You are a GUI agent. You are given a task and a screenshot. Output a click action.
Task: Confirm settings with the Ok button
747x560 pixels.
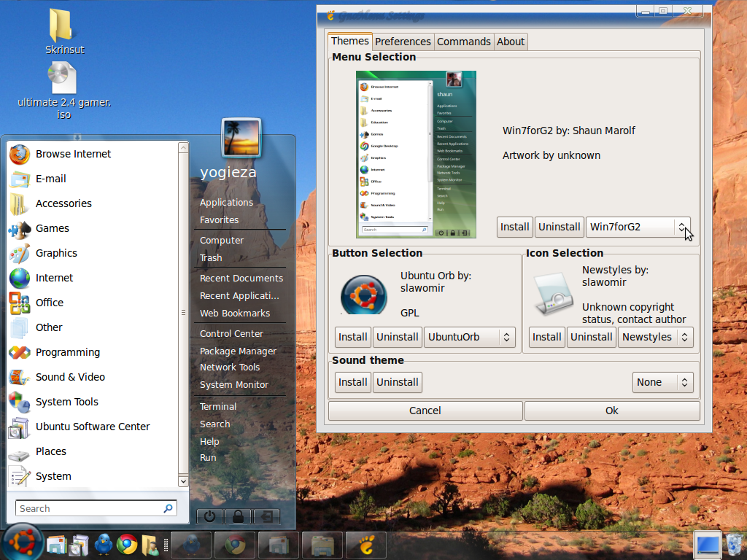612,411
